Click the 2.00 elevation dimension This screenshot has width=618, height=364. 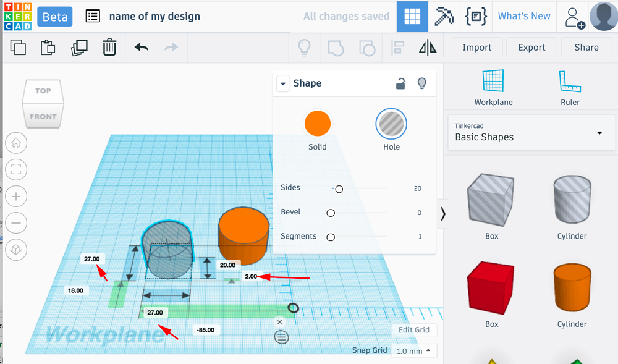(x=251, y=276)
